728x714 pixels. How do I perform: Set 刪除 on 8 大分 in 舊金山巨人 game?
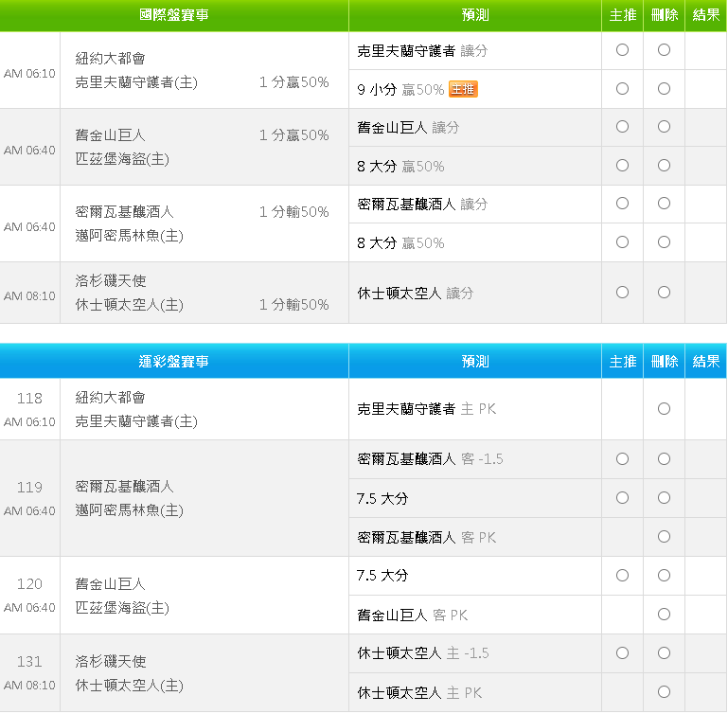664,166
